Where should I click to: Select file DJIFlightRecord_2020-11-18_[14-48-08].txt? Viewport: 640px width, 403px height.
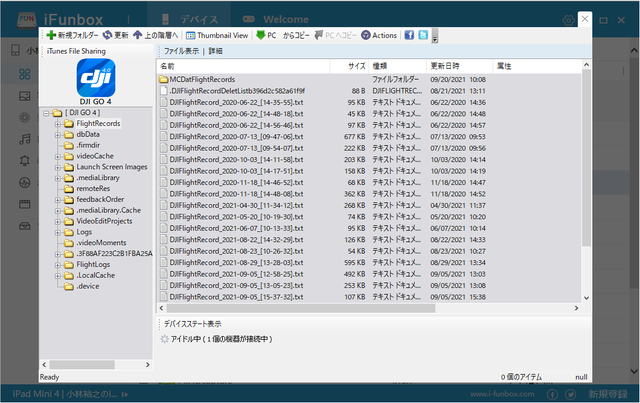pyautogui.click(x=236, y=194)
